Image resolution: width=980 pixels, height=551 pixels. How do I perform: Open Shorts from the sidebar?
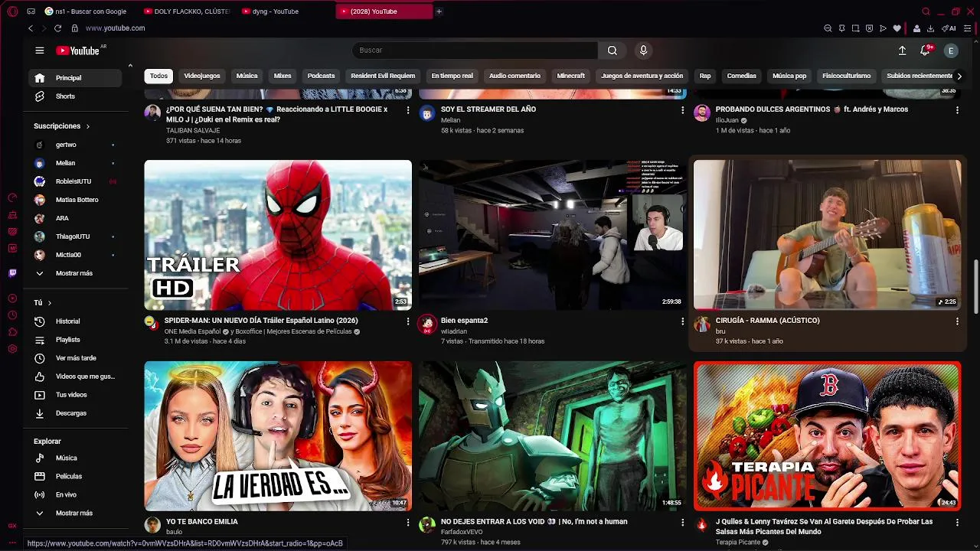75,96
